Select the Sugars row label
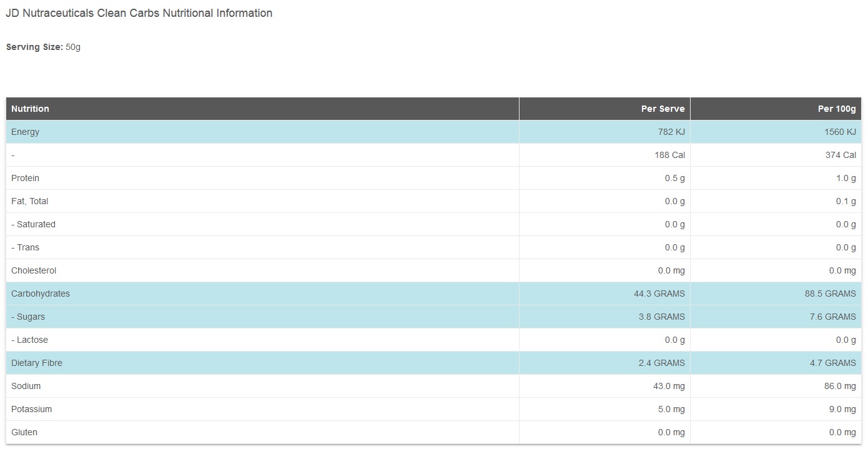 click(28, 317)
